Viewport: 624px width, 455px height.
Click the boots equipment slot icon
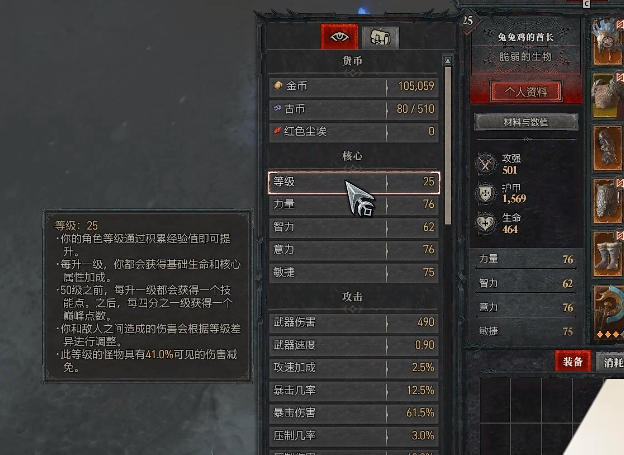click(x=607, y=254)
